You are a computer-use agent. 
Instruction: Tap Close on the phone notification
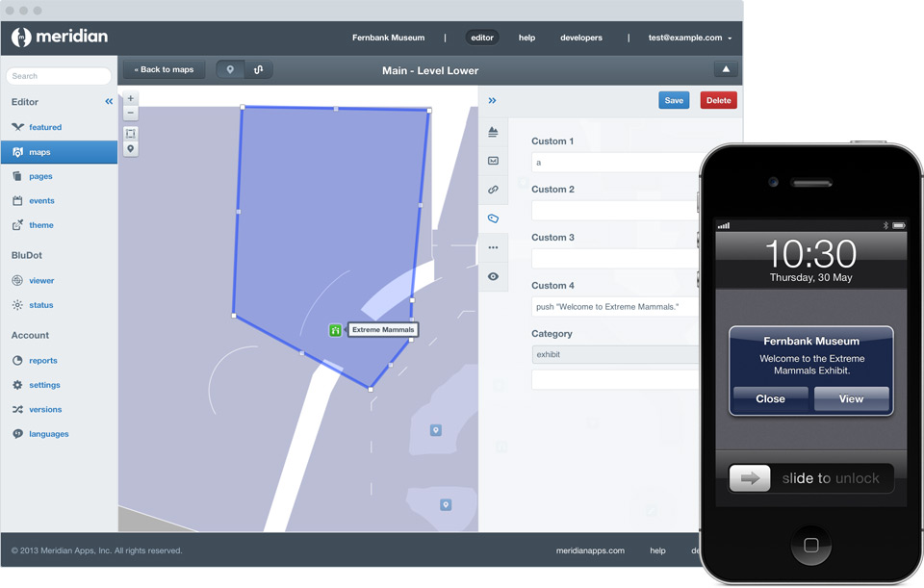pyautogui.click(x=770, y=398)
